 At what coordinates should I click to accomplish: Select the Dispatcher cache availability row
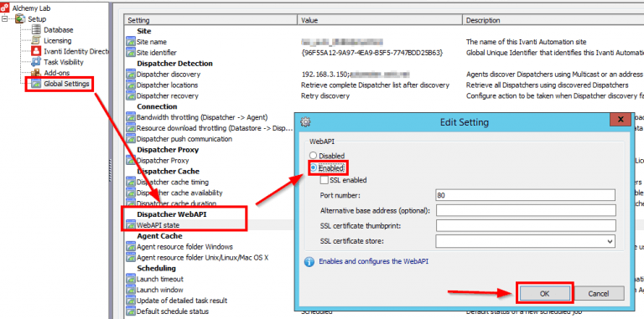coord(179,193)
